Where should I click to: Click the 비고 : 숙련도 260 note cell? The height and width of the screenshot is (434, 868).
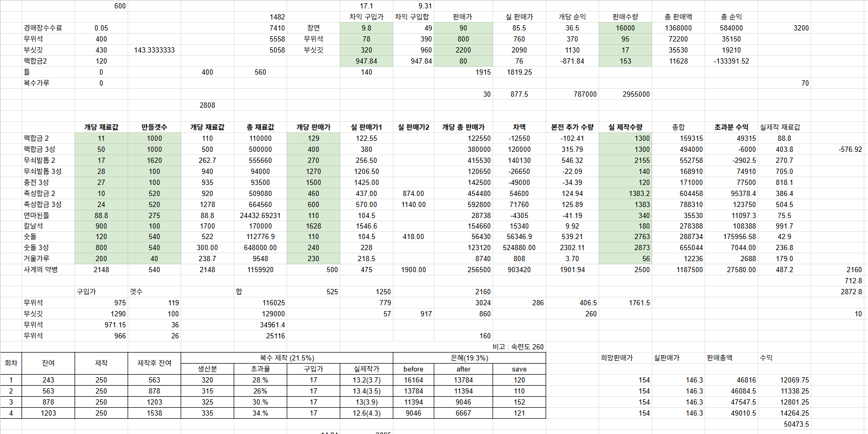point(518,347)
